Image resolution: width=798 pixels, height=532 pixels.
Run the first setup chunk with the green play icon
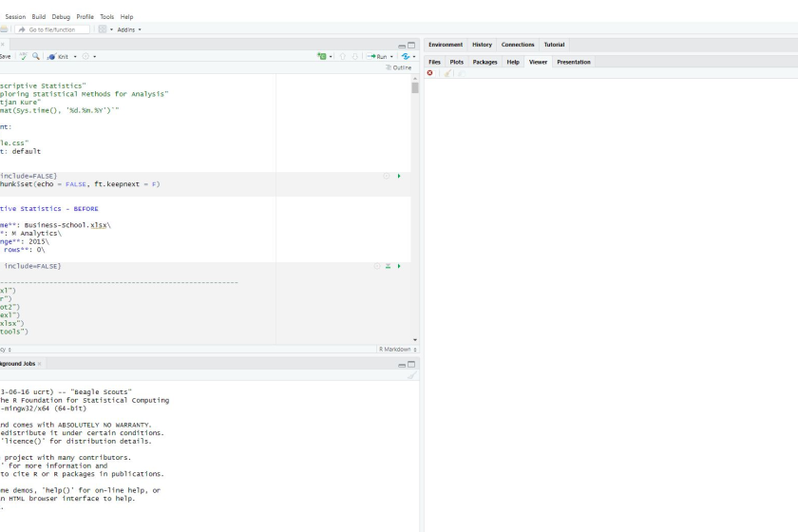pos(399,176)
